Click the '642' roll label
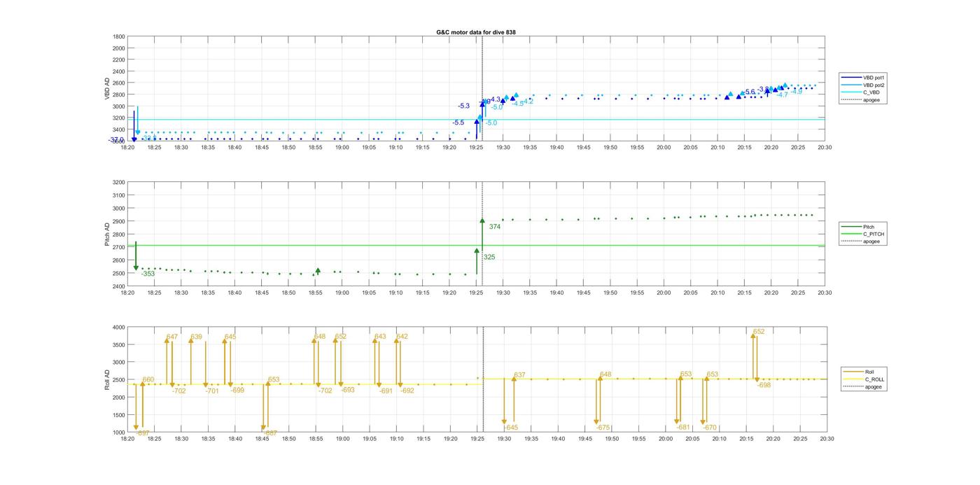The height and width of the screenshot is (485, 980). (402, 337)
